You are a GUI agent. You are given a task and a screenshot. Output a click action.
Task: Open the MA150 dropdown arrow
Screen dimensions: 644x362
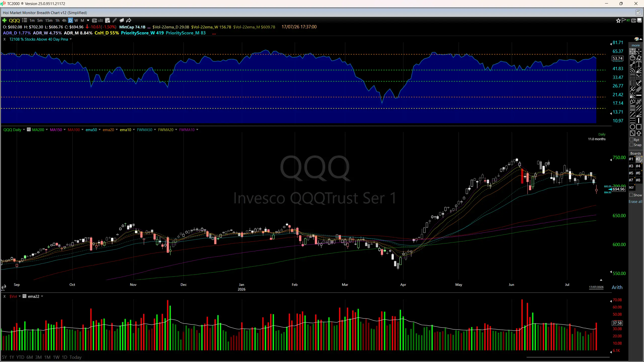point(65,130)
